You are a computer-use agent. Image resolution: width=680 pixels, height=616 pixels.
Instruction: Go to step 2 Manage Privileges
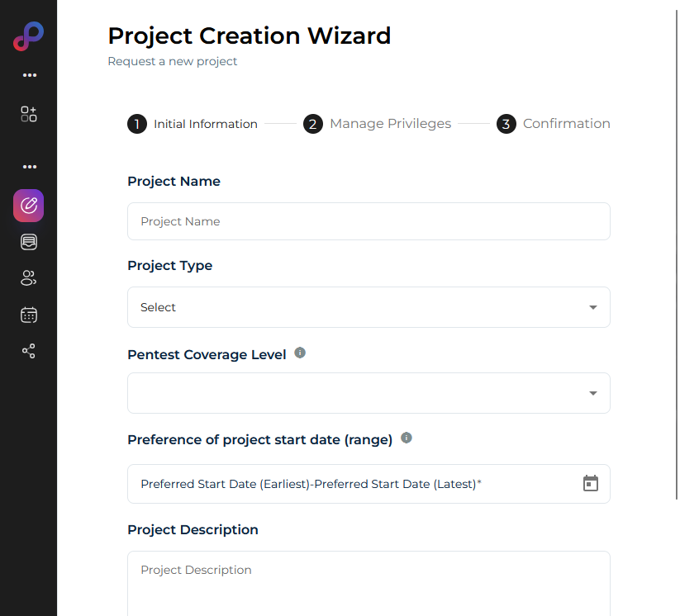(x=378, y=124)
